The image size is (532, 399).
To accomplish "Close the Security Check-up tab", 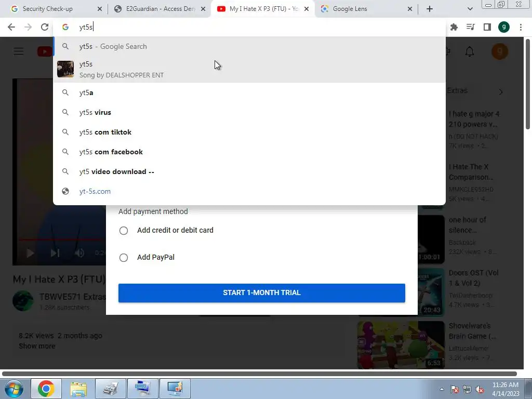I will (99, 9).
